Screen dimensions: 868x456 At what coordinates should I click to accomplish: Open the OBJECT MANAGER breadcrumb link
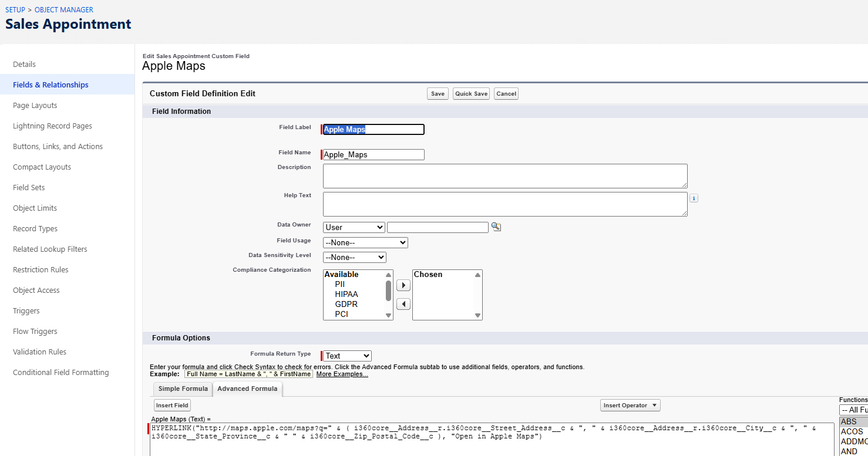click(64, 10)
